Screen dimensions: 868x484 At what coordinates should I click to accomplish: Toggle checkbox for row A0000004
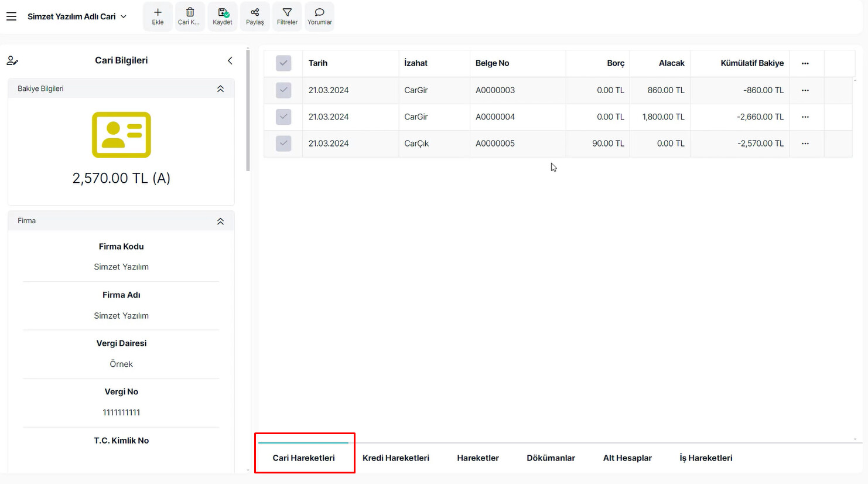tap(283, 117)
